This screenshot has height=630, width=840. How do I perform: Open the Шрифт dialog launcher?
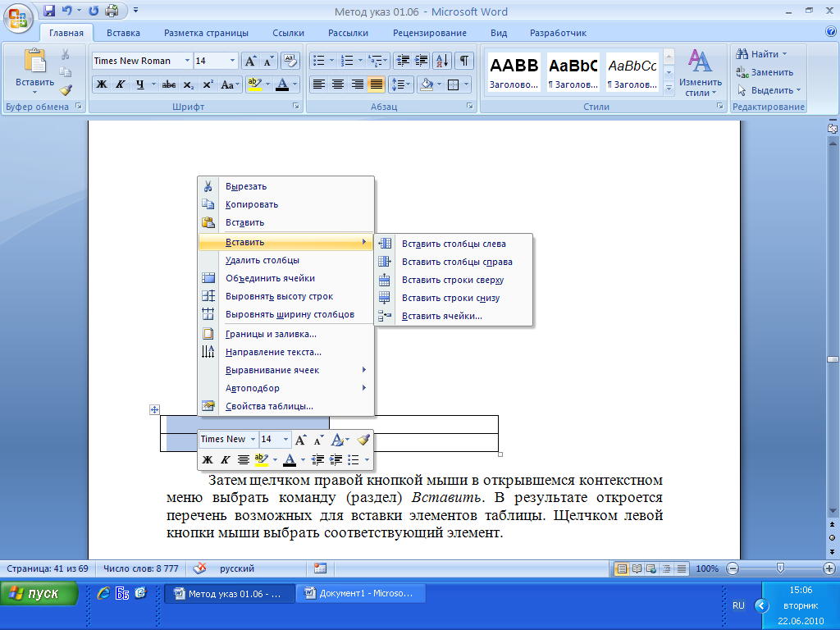coord(295,106)
